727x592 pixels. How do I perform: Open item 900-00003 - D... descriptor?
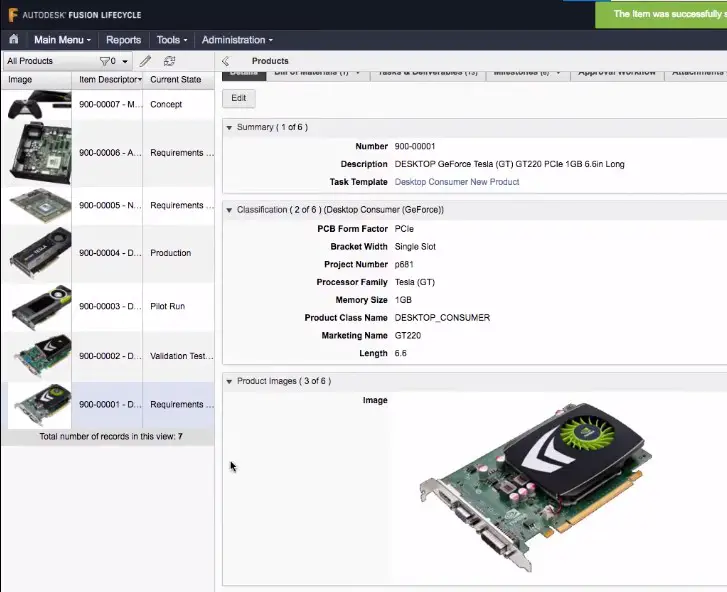(x=110, y=306)
